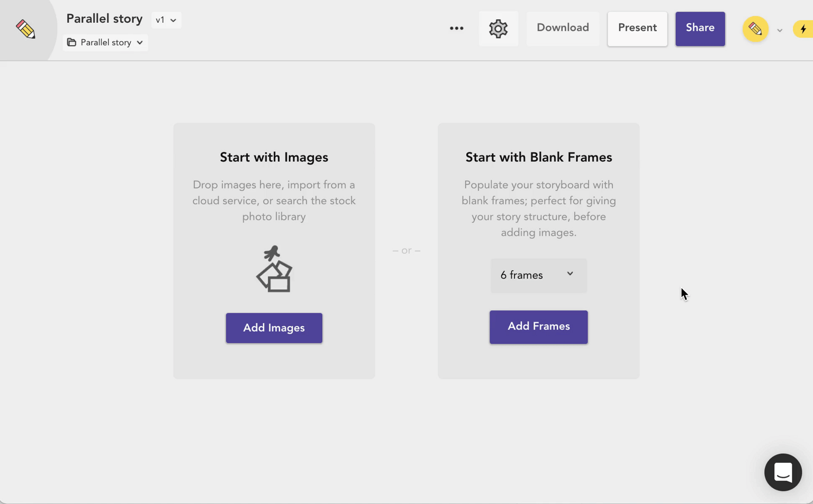The image size is (813, 504).
Task: Click the Boords pencil logo at top left
Action: click(x=25, y=29)
